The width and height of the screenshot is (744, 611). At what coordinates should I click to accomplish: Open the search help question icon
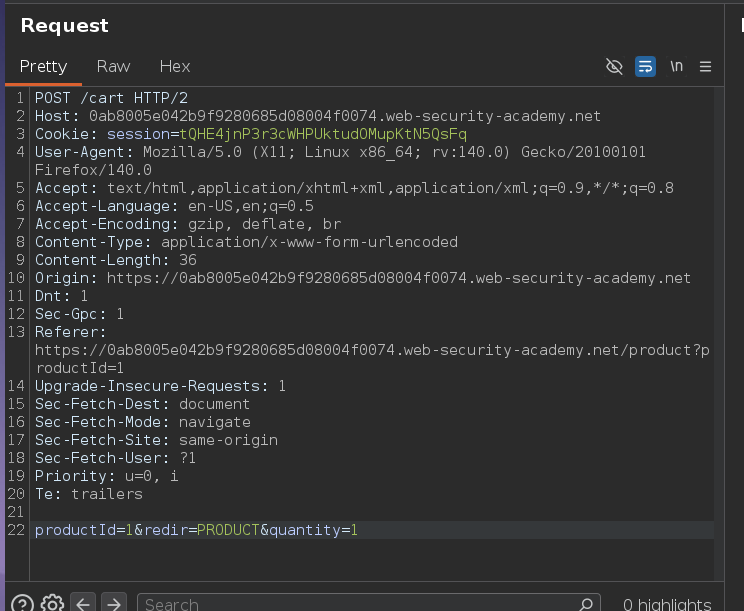point(22,604)
